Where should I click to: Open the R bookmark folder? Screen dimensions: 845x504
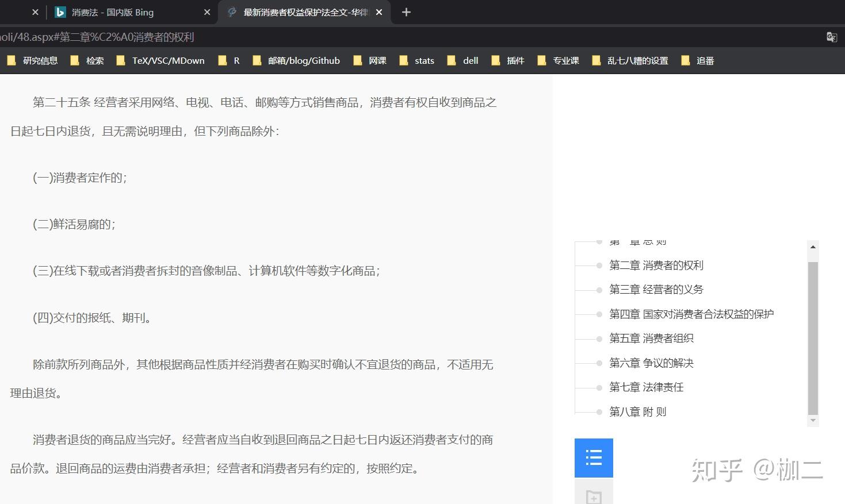coord(229,60)
